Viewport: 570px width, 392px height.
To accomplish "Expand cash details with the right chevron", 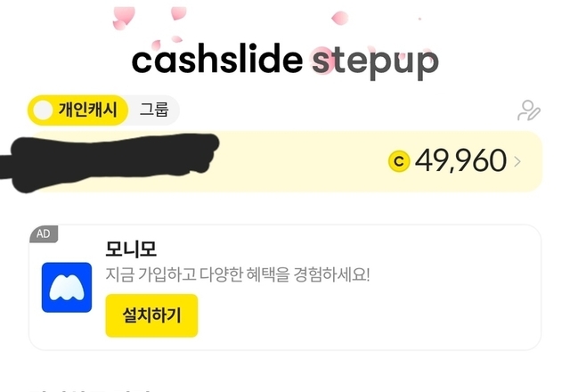I will click(x=518, y=161).
